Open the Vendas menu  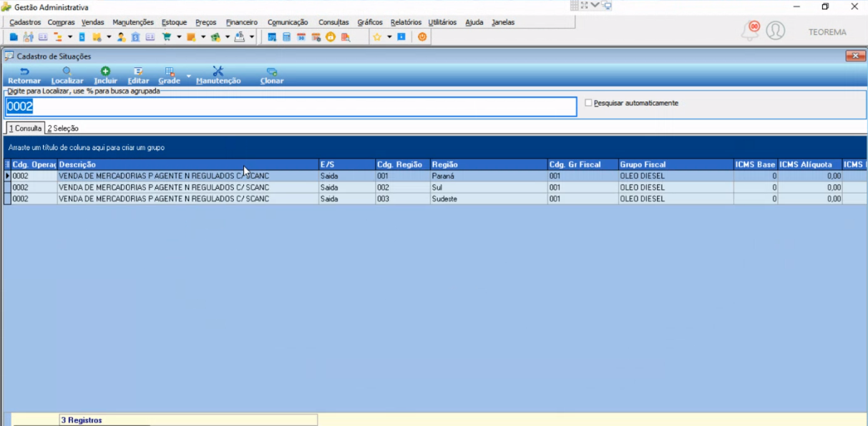93,22
